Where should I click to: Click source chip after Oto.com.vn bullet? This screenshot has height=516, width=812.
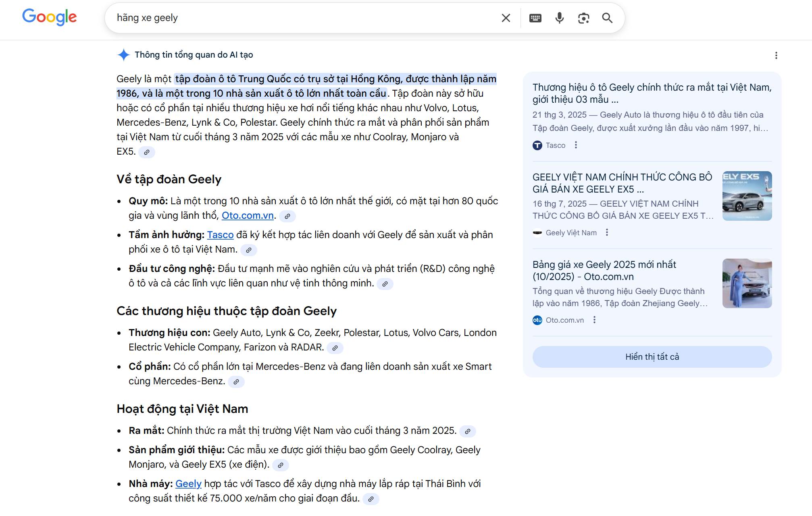[x=287, y=216]
